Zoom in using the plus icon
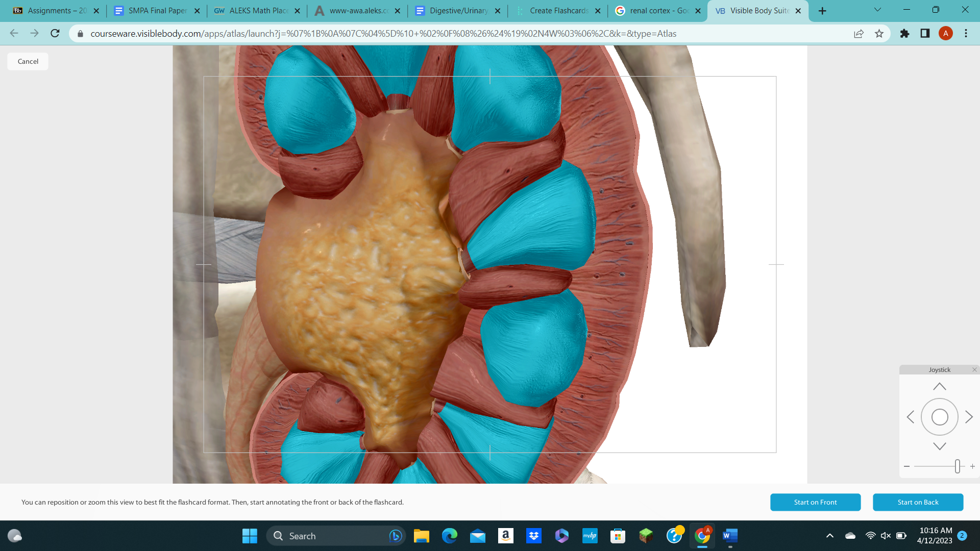980x551 pixels. coord(973,466)
